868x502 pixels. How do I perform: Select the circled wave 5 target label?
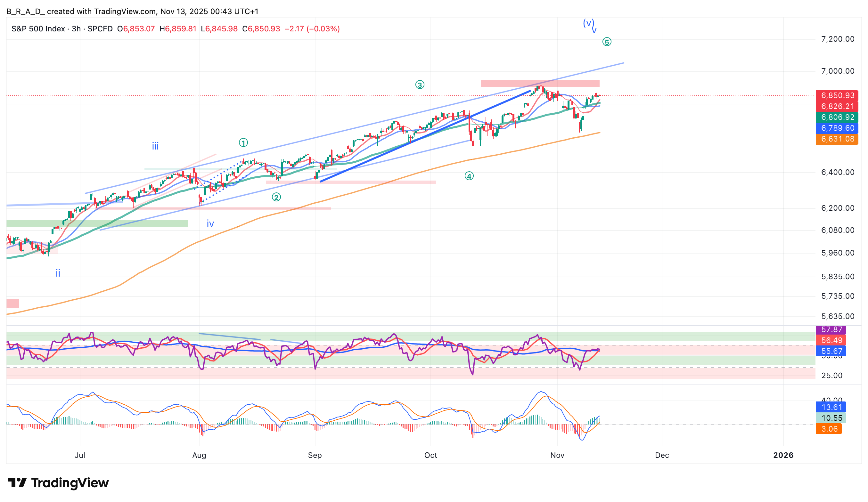click(607, 42)
